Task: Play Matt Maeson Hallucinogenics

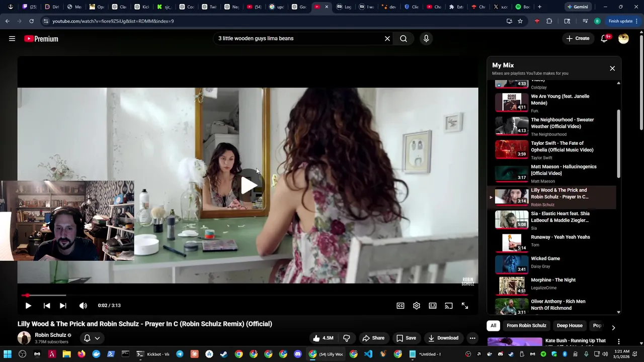Action: point(551,173)
